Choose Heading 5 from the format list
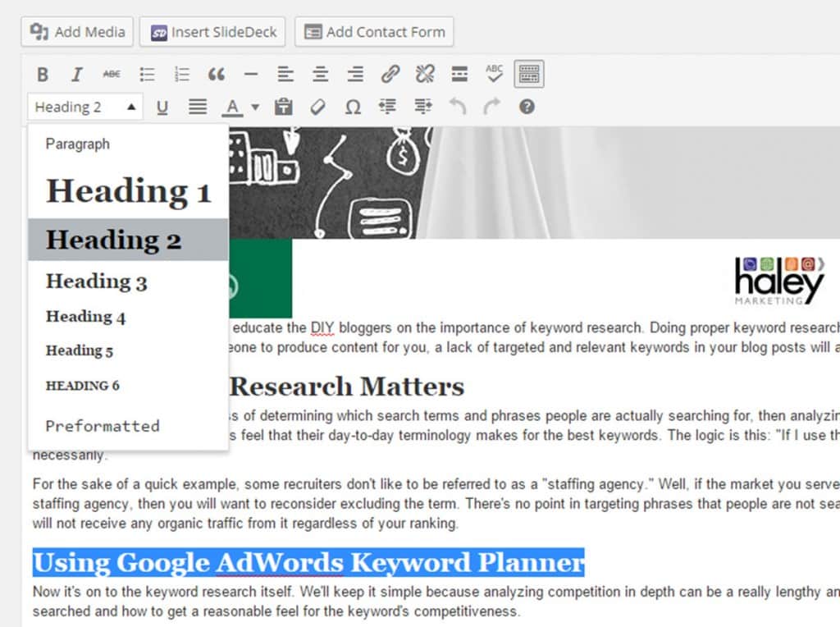 [x=128, y=350]
